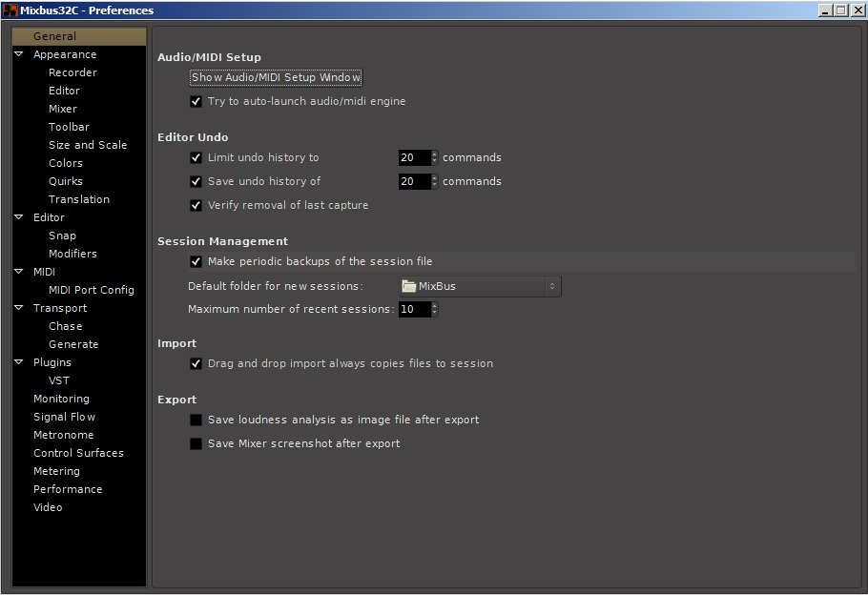Uncheck Verify removal of last capture

196,205
